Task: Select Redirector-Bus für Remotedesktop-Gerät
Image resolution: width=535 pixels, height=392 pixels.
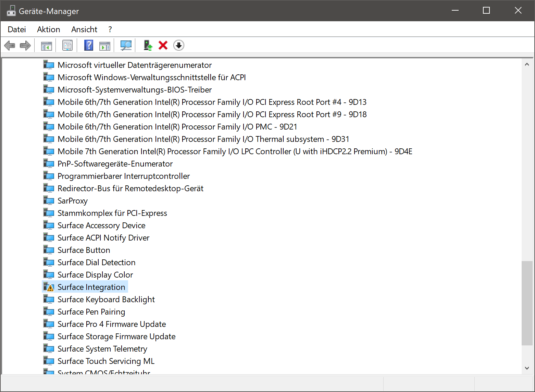Action: pos(130,188)
